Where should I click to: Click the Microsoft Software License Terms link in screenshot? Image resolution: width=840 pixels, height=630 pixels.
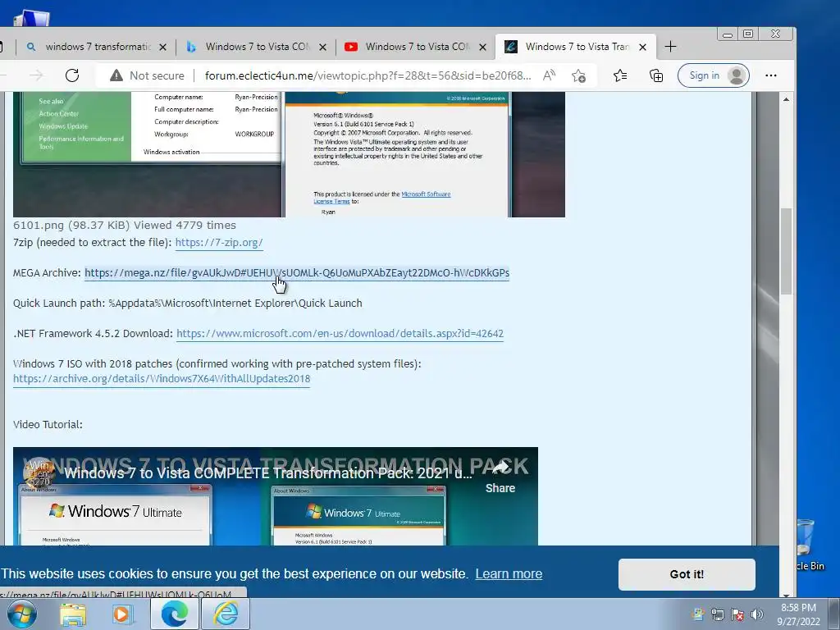pyautogui.click(x=381, y=198)
